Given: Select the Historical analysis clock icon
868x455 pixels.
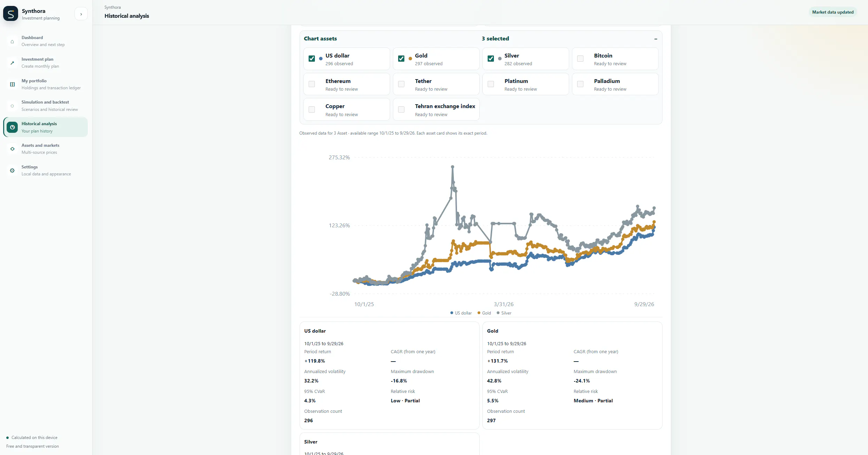Looking at the screenshot, I should [12, 128].
